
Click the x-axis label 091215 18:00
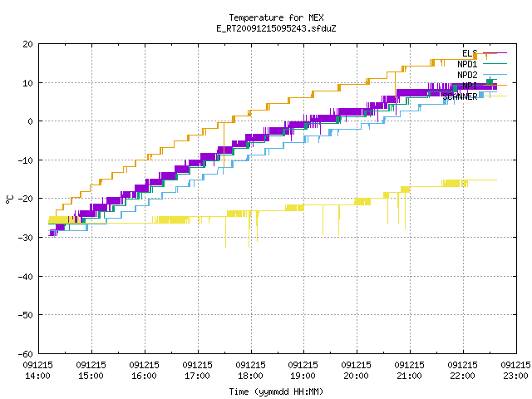point(251,371)
